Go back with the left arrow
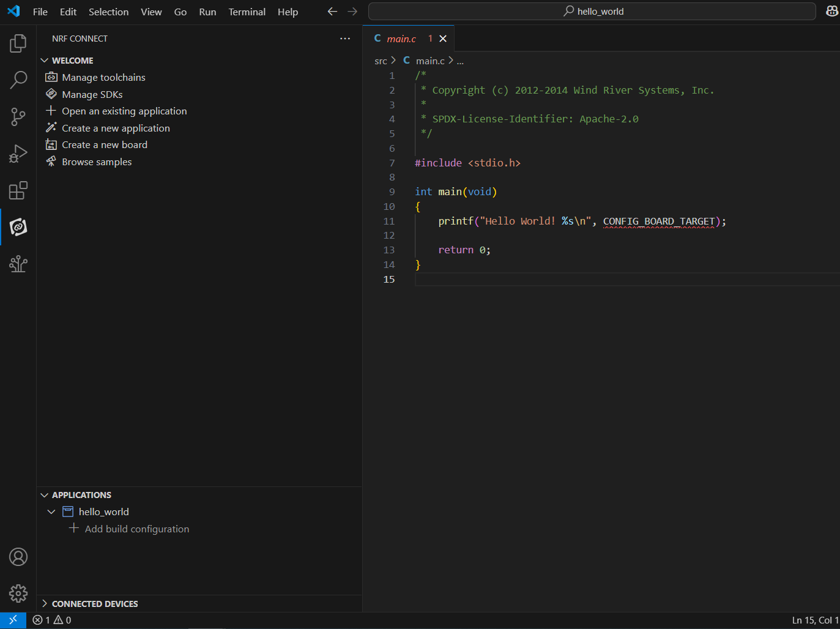840x629 pixels. click(x=332, y=12)
